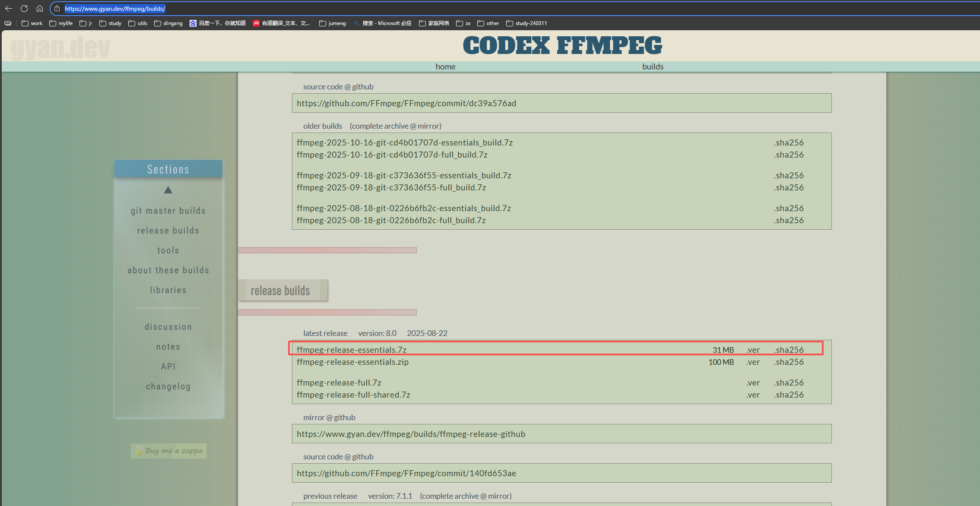Download ffmpeg-release-full.7z
Screen dimensions: 980x506
point(339,383)
